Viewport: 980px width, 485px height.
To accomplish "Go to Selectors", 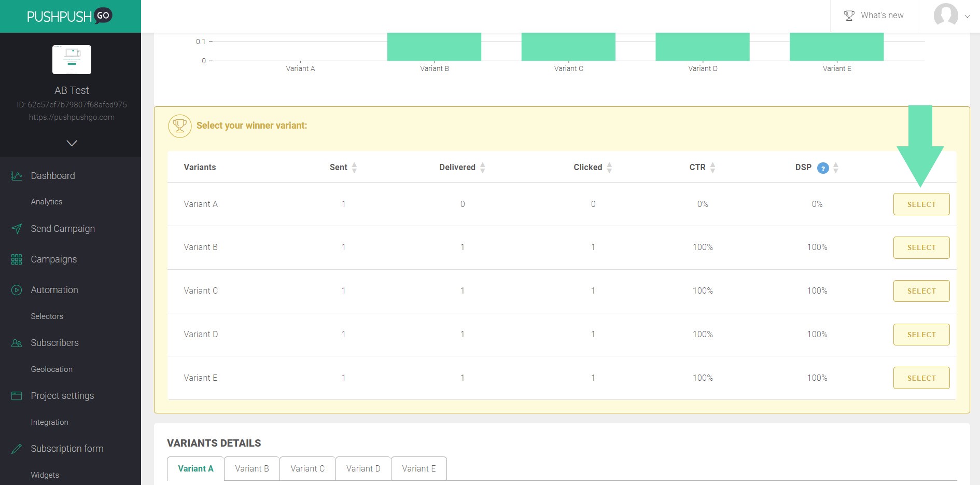I will (47, 316).
